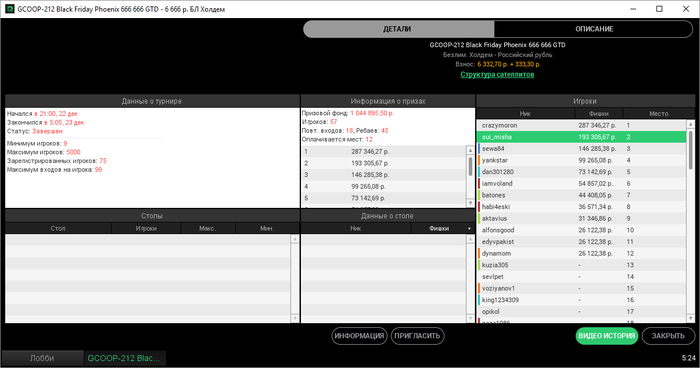Select player aktavius
Screen dimensions: 700x368
coord(582,218)
